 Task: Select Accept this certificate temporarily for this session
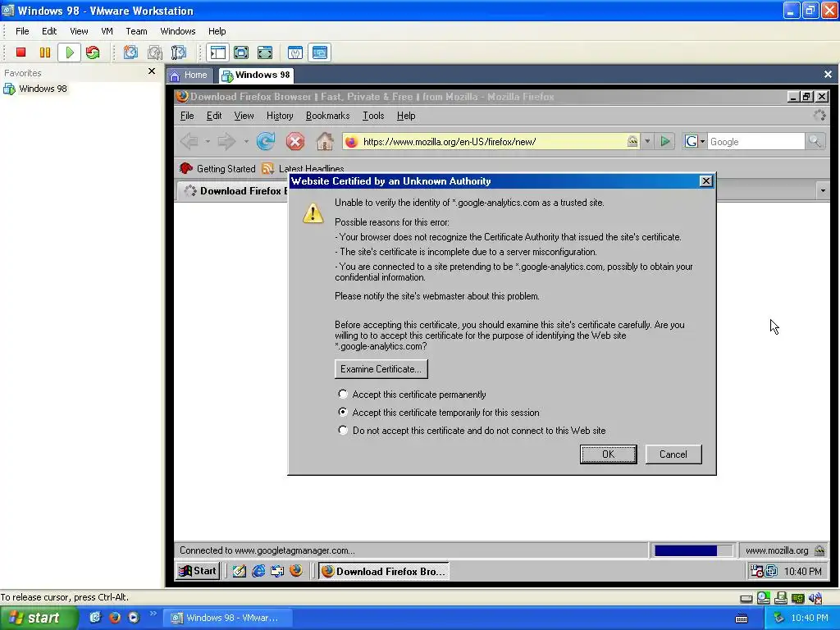point(440,413)
